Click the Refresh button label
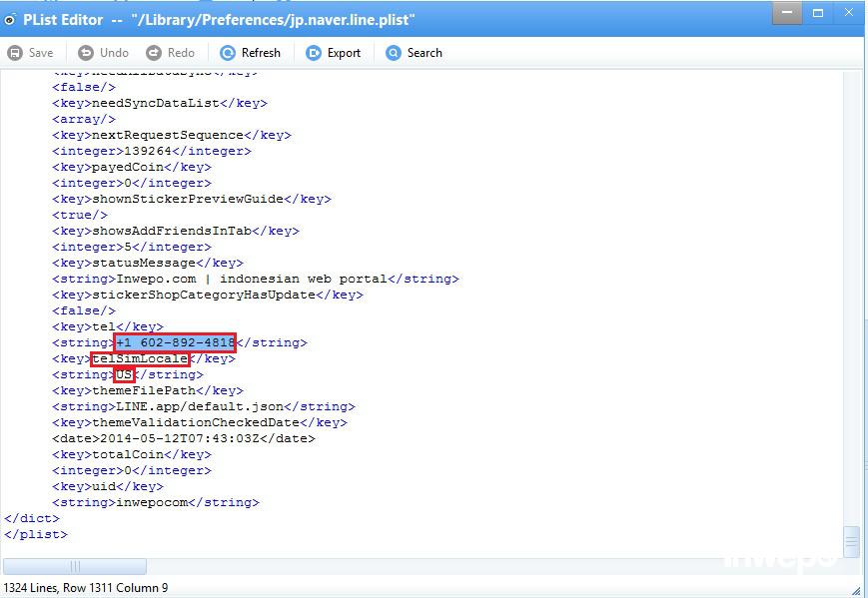 (261, 53)
